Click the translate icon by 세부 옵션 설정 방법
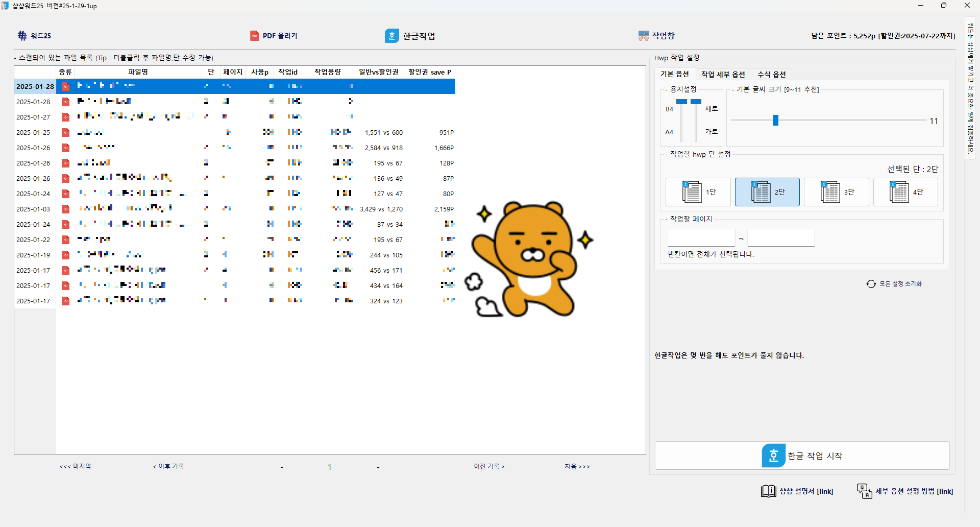This screenshot has width=980, height=527. click(864, 491)
